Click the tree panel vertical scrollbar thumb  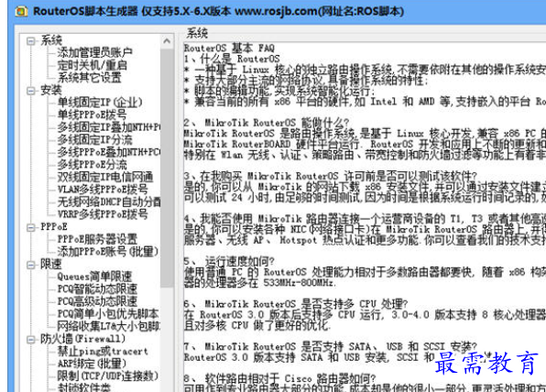point(167,168)
